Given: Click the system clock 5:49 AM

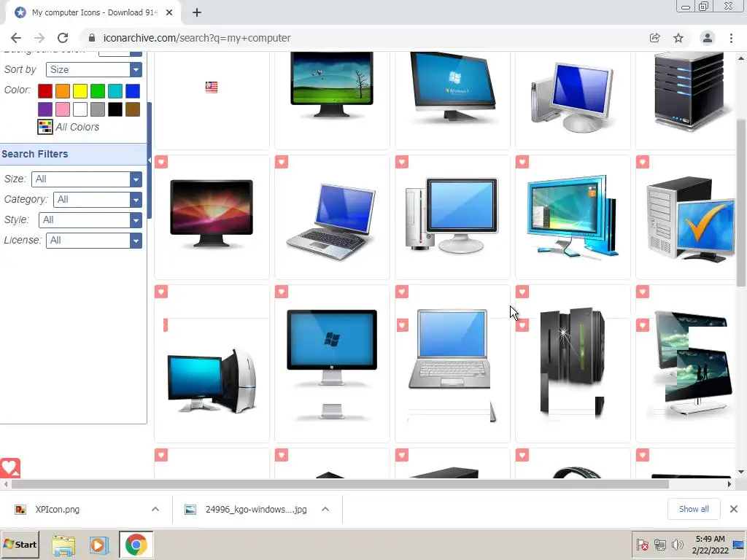Looking at the screenshot, I should [x=710, y=539].
